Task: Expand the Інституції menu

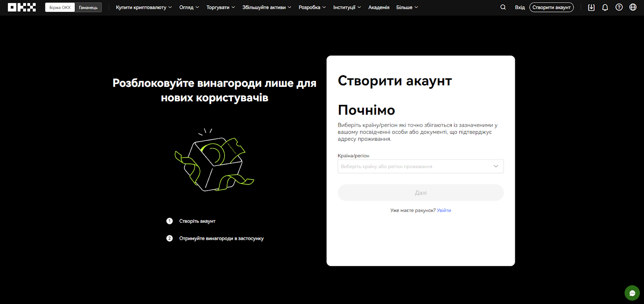Action: (x=347, y=7)
